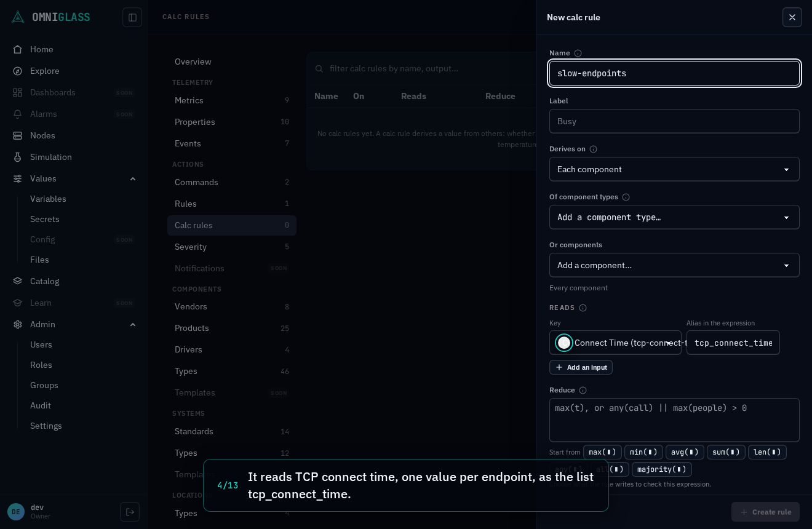Insert min() starter expression
Viewport: 812px width, 529px height.
click(643, 452)
